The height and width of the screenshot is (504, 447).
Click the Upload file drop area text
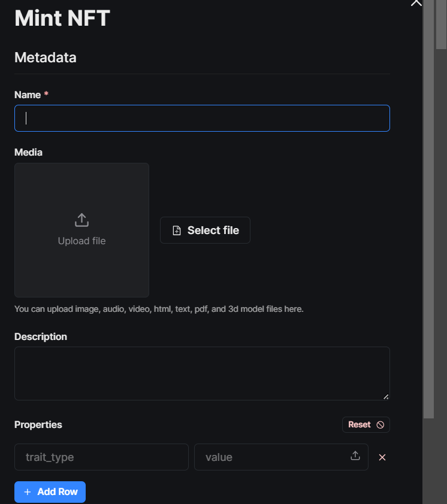(x=81, y=241)
